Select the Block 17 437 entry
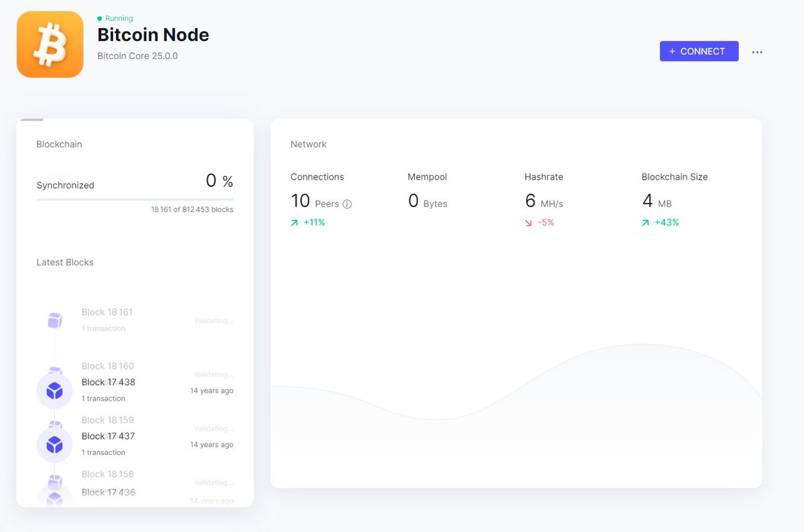The width and height of the screenshot is (804, 532). coord(135,444)
